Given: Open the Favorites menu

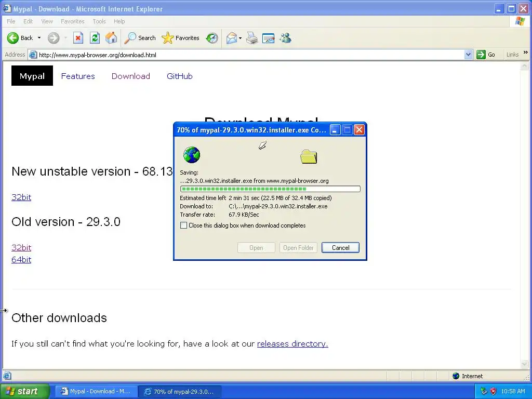Looking at the screenshot, I should (x=73, y=21).
